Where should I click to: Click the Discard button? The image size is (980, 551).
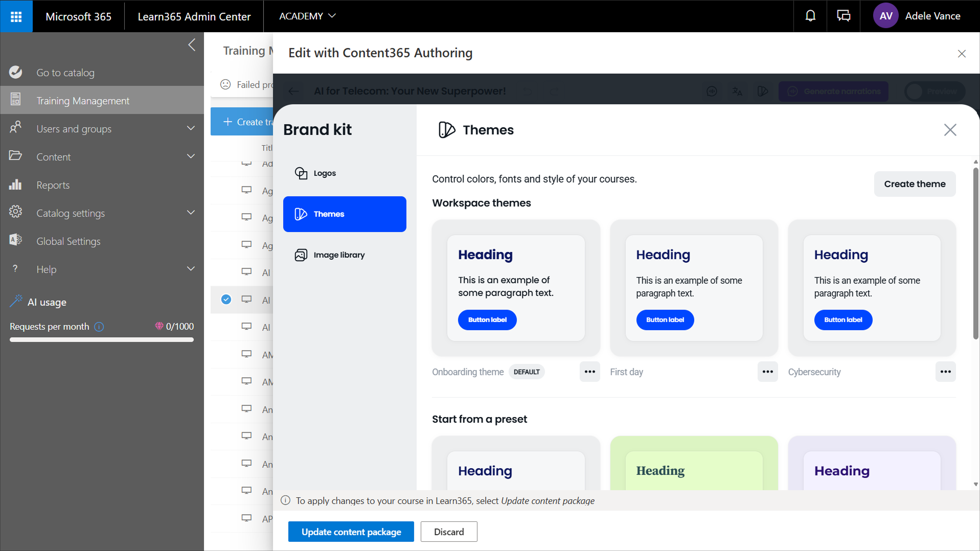449,532
